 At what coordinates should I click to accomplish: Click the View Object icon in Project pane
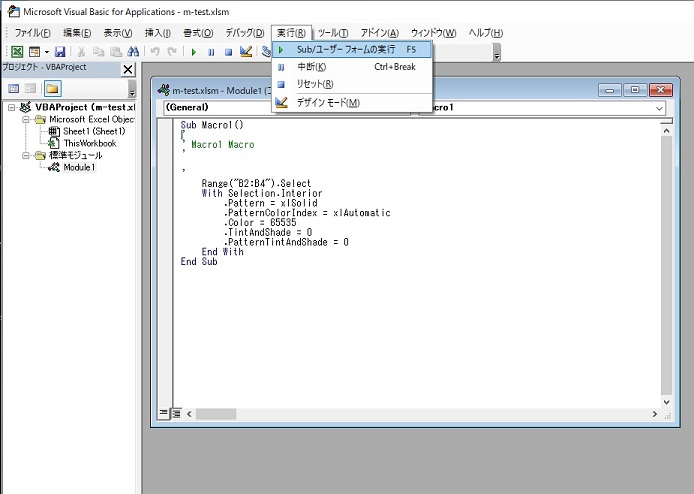[x=31, y=89]
